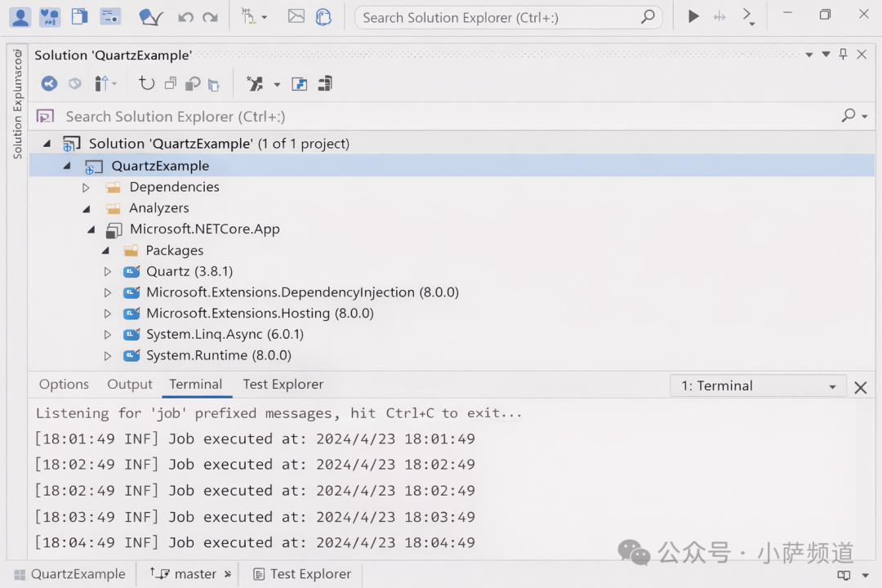The width and height of the screenshot is (882, 588).
Task: Open the chevron terminal dropdown next to step icon
Action: [x=748, y=16]
